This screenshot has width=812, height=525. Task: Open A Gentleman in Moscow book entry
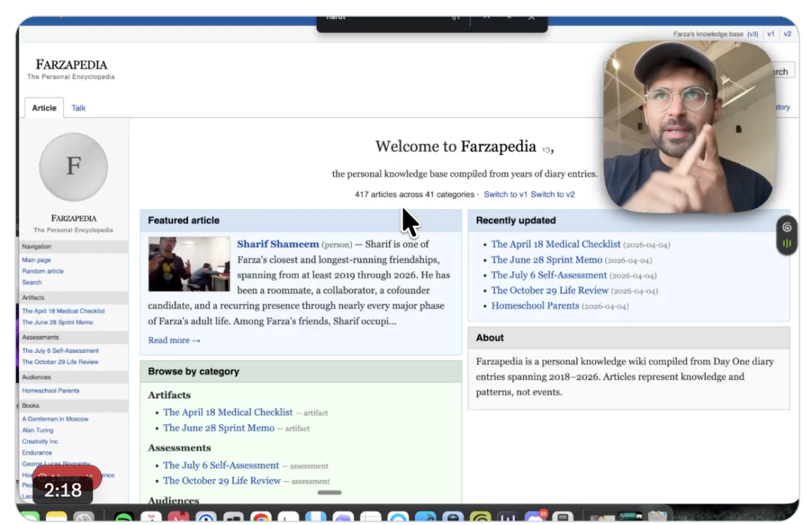click(55, 419)
